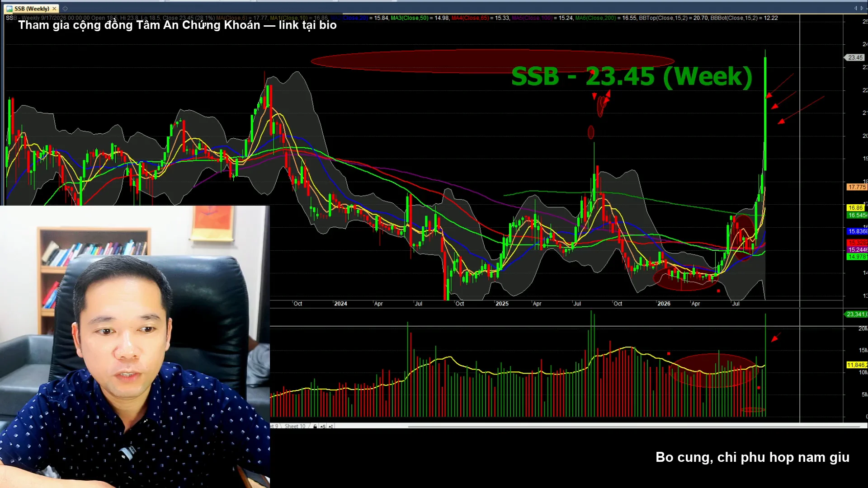The width and height of the screenshot is (868, 488).
Task: Click the 2025 date axis label
Action: click(x=502, y=304)
